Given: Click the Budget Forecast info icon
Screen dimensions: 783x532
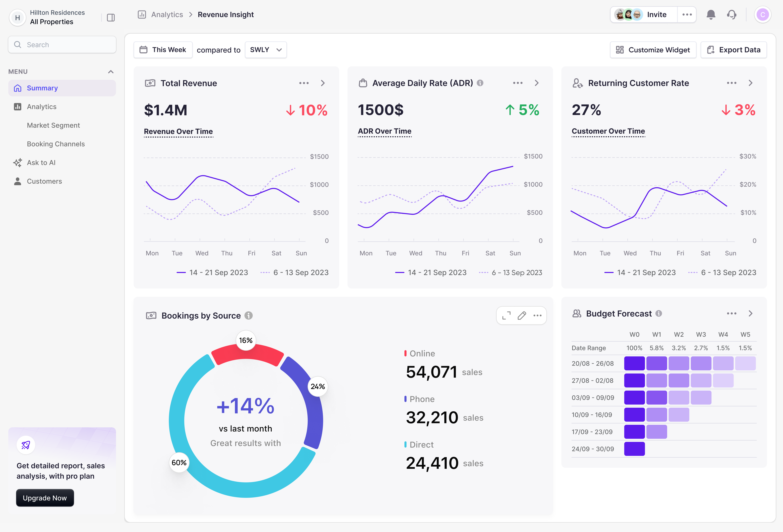Looking at the screenshot, I should click(659, 313).
